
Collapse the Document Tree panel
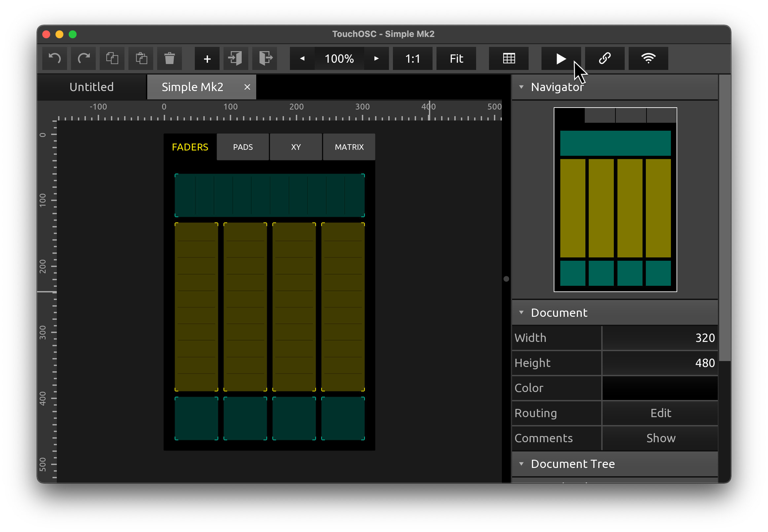[x=521, y=464]
